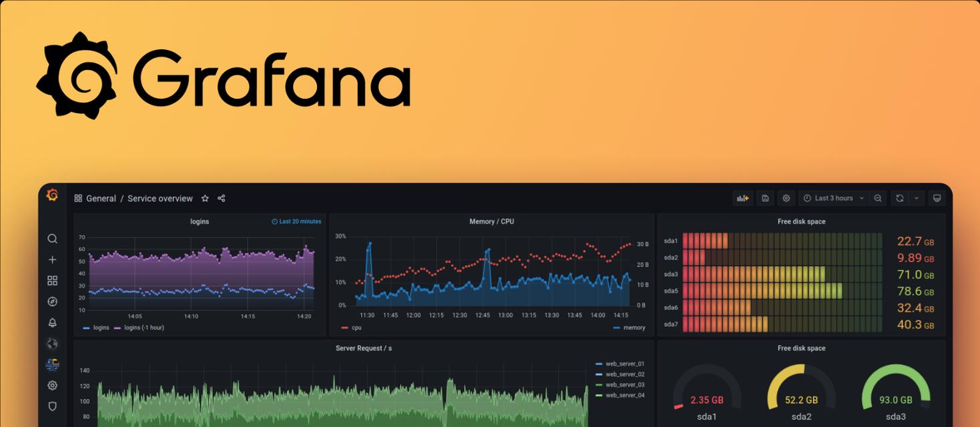The width and height of the screenshot is (980, 427).
Task: Click the zoom out time range icon
Action: (878, 198)
